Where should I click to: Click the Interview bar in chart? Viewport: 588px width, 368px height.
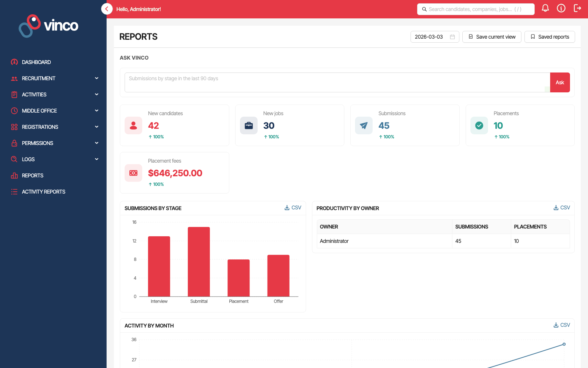[x=159, y=266]
